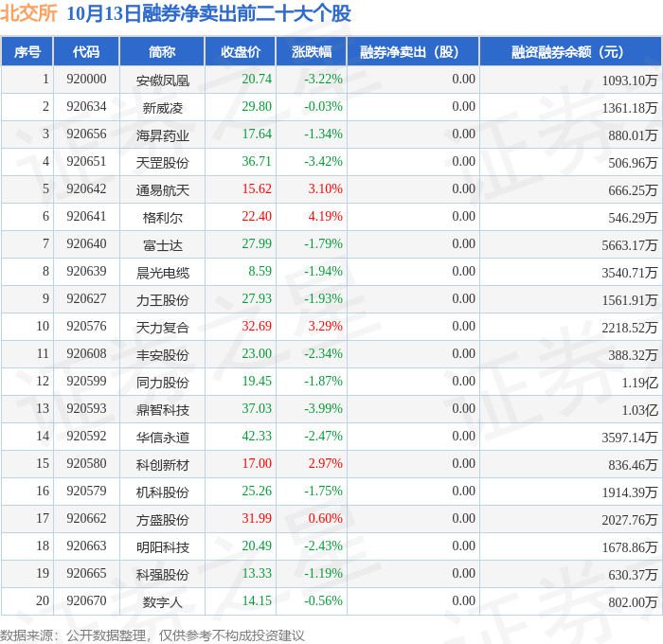Select stock code 920627
The width and height of the screenshot is (663, 644).
86,299
